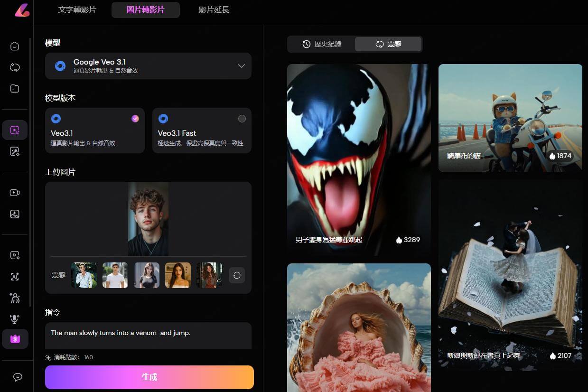Pick the man in white shirt inspiration thumbnail

[84, 275]
